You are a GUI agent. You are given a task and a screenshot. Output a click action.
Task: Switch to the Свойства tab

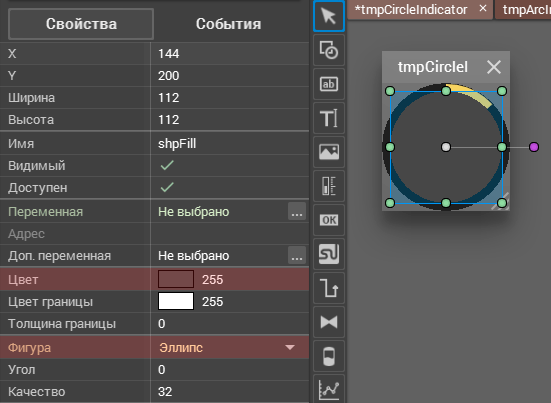(81, 24)
